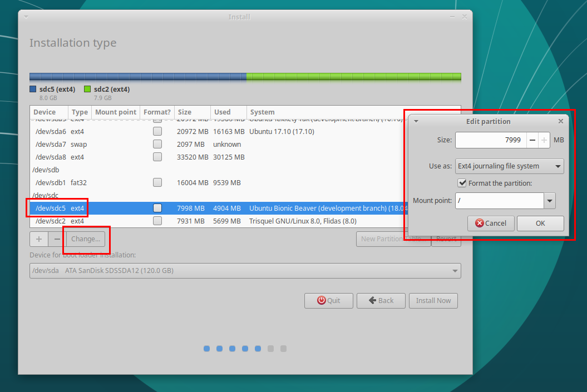Sort by Mount point column header
The width and height of the screenshot is (587, 392).
point(116,112)
